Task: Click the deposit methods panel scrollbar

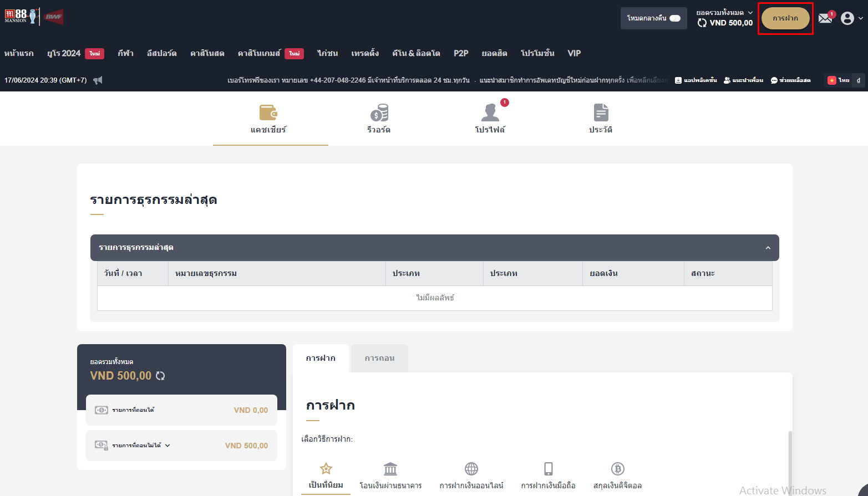Action: [x=790, y=460]
